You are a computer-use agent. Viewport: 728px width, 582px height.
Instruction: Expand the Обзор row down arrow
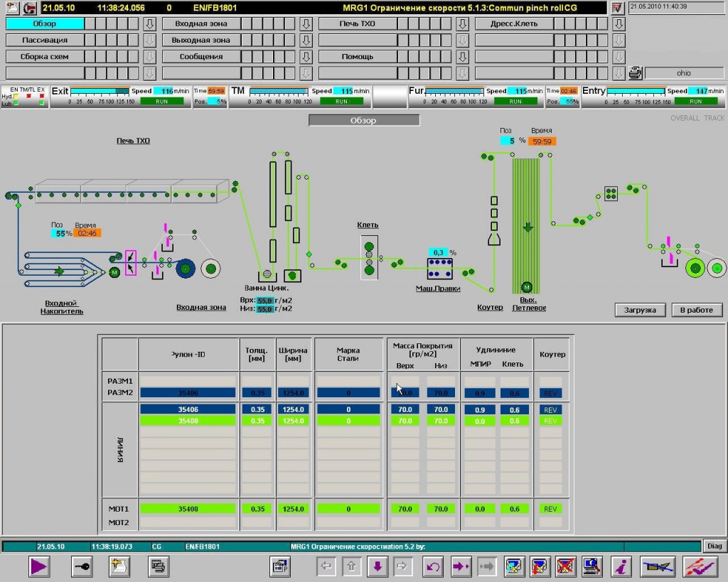coord(149,24)
